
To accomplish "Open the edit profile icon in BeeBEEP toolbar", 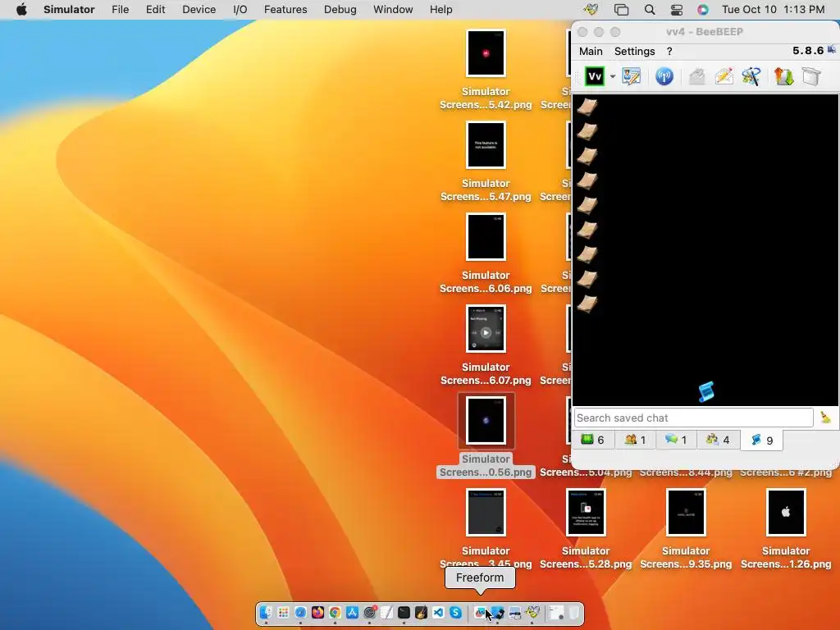I will (631, 76).
